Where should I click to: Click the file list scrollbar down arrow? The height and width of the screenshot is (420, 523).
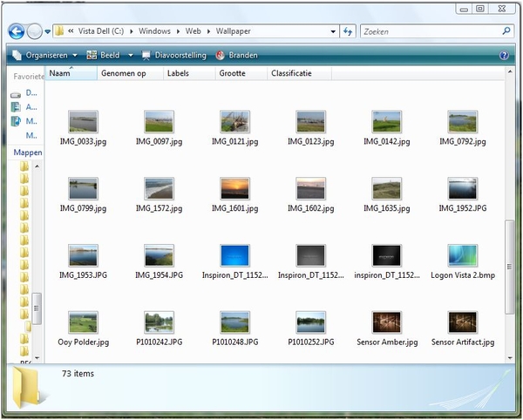(x=509, y=358)
